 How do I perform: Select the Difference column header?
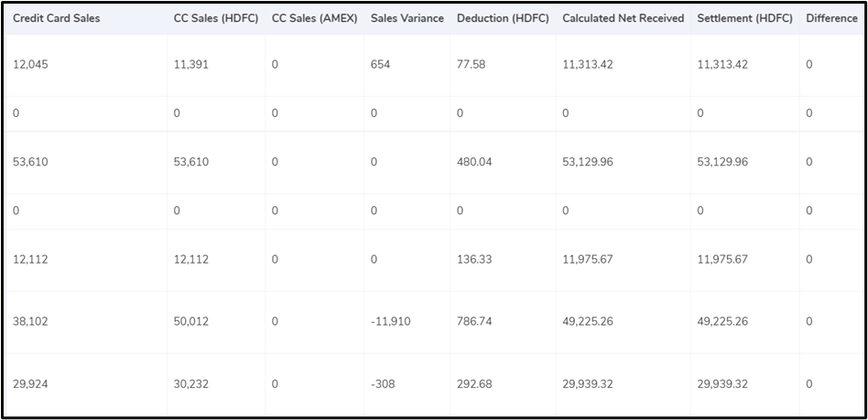[831, 18]
